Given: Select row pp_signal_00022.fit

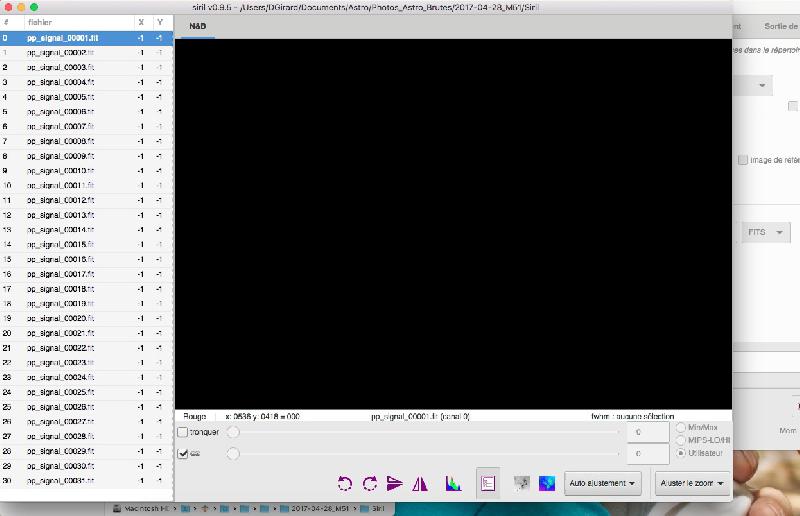Looking at the screenshot, I should point(86,348).
